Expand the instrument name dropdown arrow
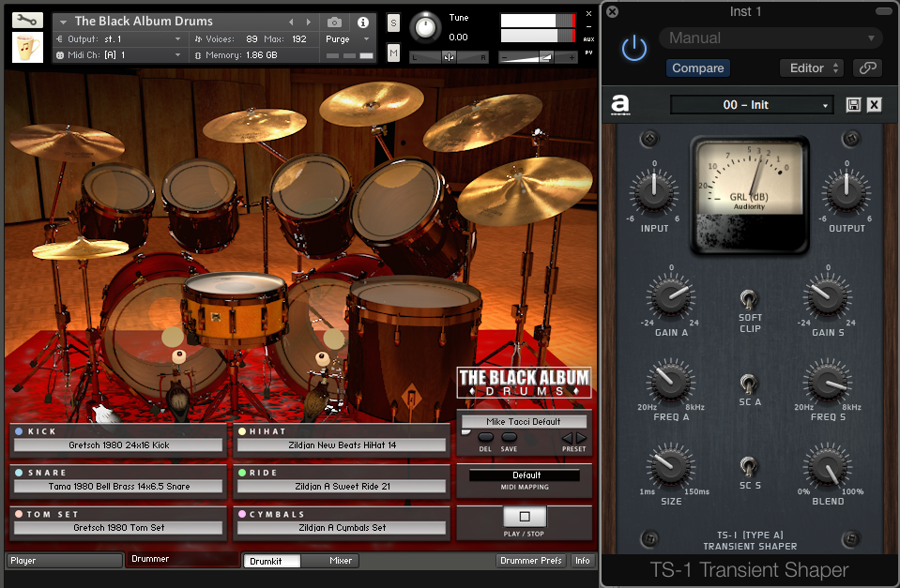The width and height of the screenshot is (900, 588). [63, 22]
